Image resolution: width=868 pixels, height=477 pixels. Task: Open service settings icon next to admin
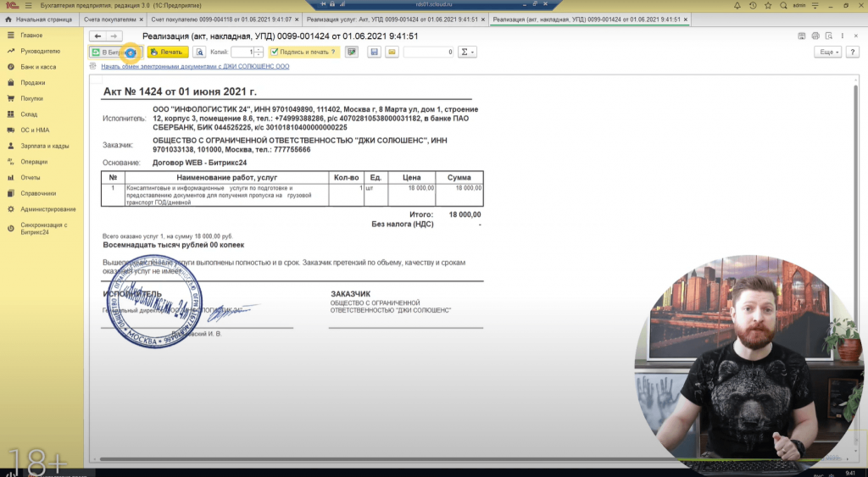[x=815, y=6]
